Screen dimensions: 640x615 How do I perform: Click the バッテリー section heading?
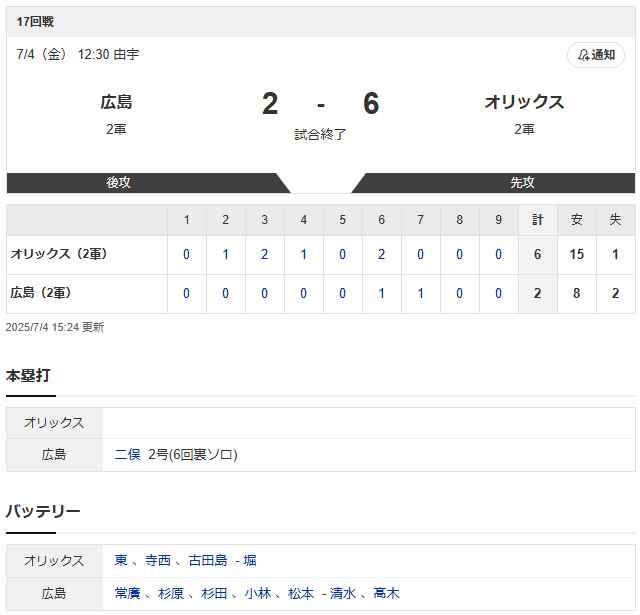(43, 511)
